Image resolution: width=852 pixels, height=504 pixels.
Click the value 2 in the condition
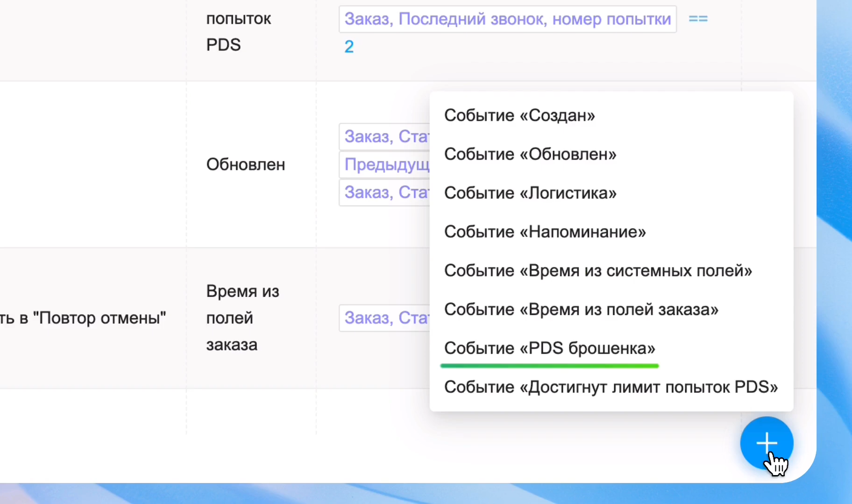coord(349,47)
